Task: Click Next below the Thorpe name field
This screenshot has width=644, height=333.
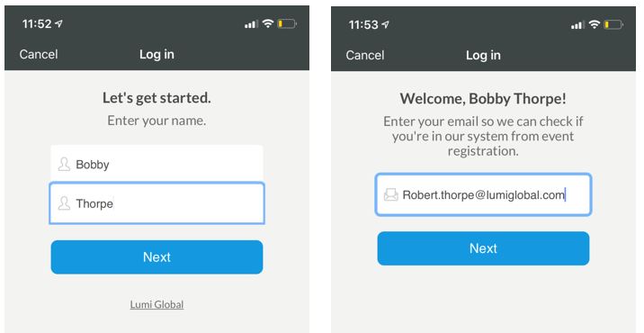Action: click(157, 256)
